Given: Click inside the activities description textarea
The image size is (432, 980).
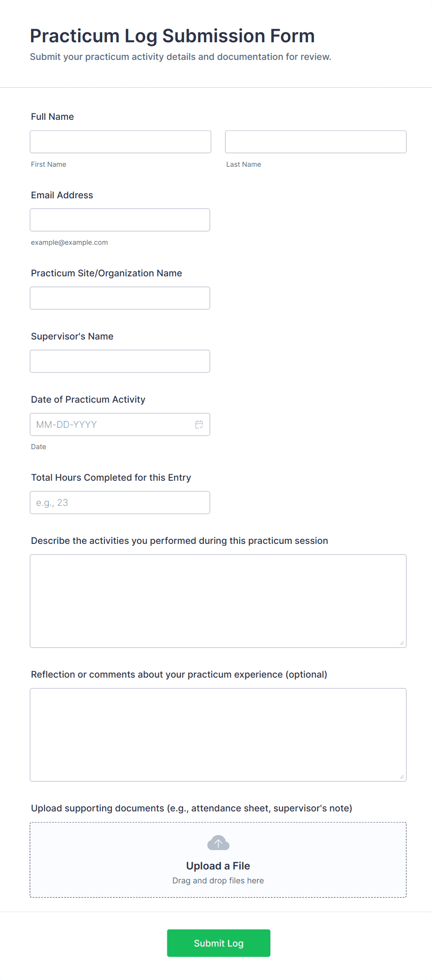Looking at the screenshot, I should click(x=218, y=601).
